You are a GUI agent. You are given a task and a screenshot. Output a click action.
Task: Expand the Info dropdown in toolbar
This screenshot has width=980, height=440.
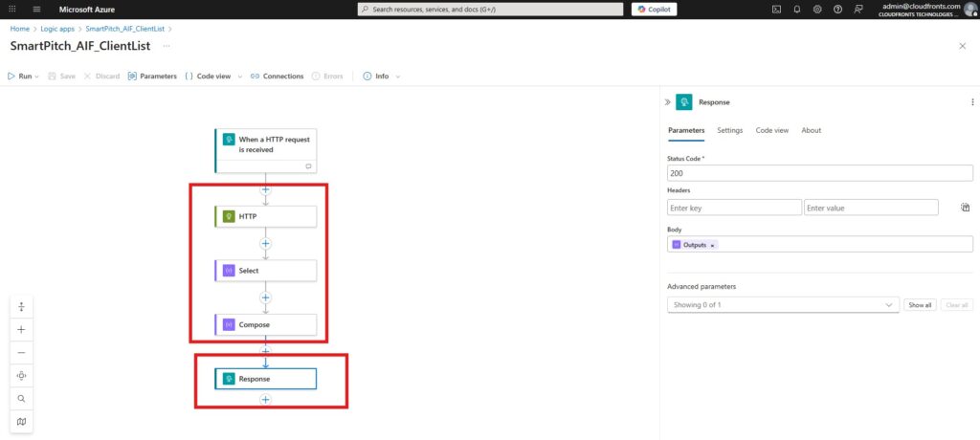pyautogui.click(x=397, y=77)
